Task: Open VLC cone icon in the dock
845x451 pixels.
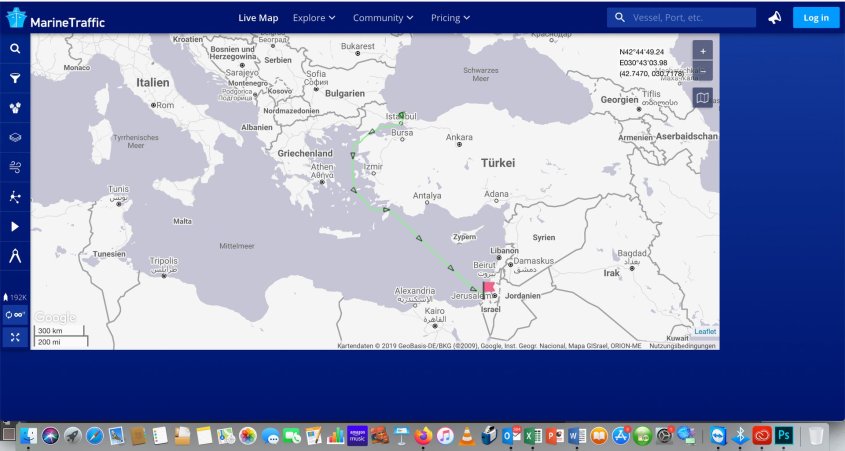Action: coord(467,435)
